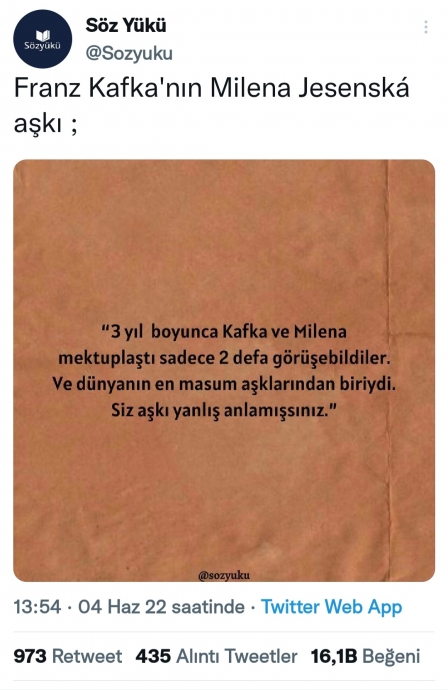Click the word saatinde beside the date
This screenshot has width=448, height=690.
208,607
